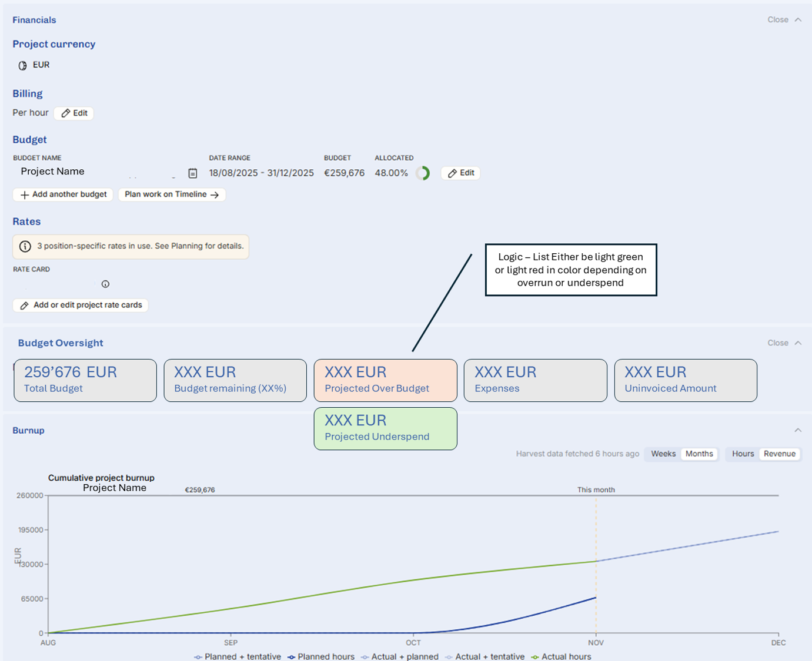Click the currency icon beside EUR
Image resolution: width=812 pixels, height=661 pixels.
click(22, 65)
